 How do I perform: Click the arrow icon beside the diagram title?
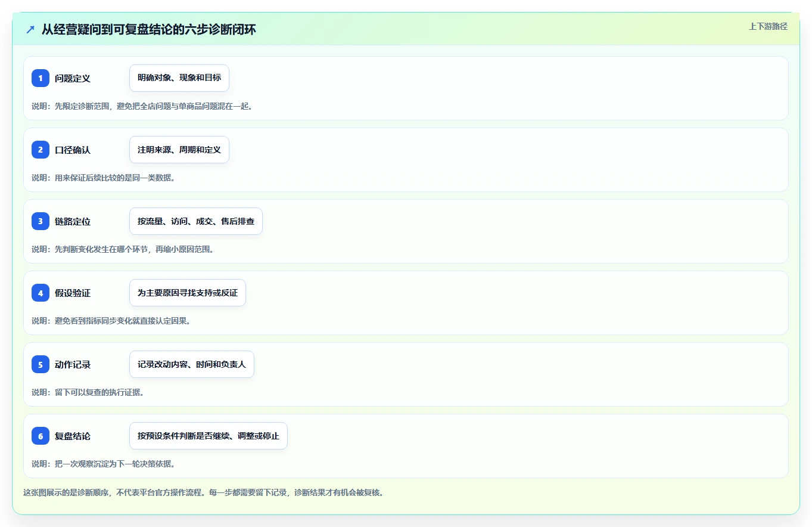pos(30,29)
